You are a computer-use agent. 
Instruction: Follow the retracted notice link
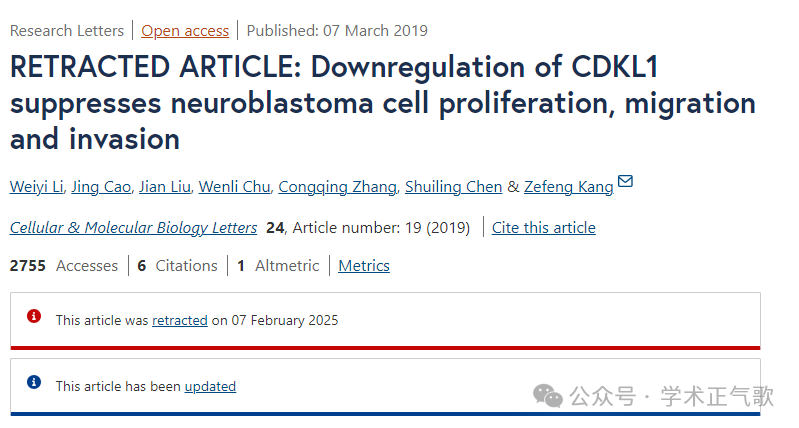tap(180, 320)
